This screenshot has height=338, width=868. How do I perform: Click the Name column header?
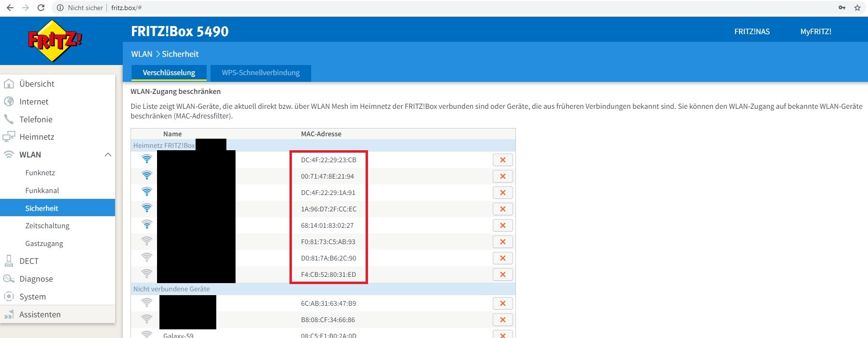click(x=172, y=134)
